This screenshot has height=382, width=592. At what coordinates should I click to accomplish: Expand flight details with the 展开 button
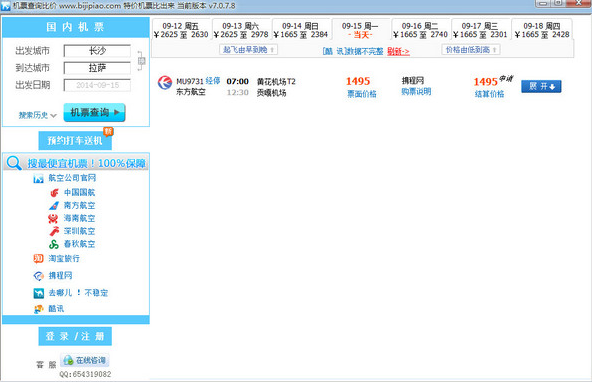tap(541, 86)
